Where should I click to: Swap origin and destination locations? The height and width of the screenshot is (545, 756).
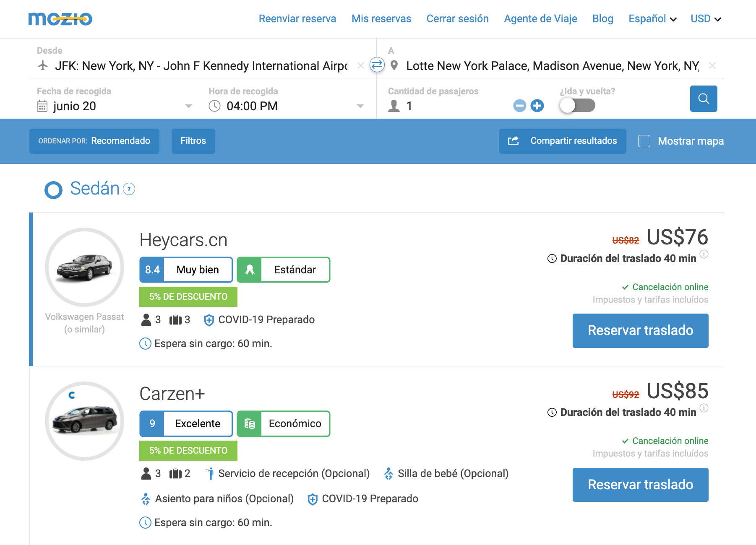(377, 65)
